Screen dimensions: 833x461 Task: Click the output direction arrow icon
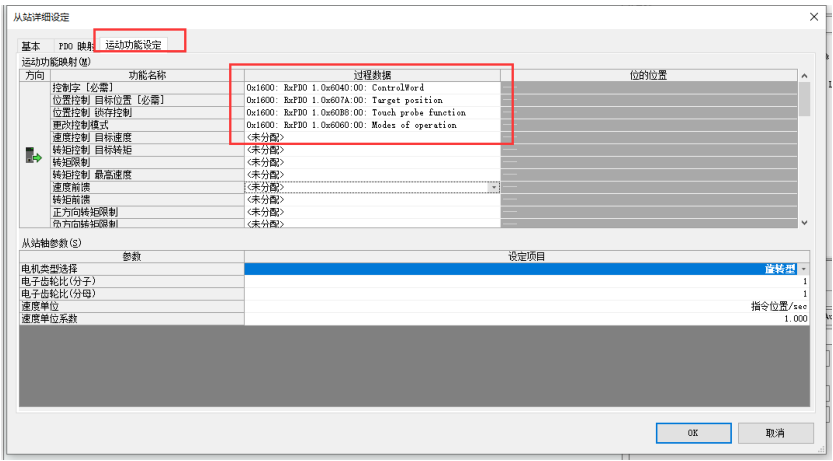tap(33, 156)
